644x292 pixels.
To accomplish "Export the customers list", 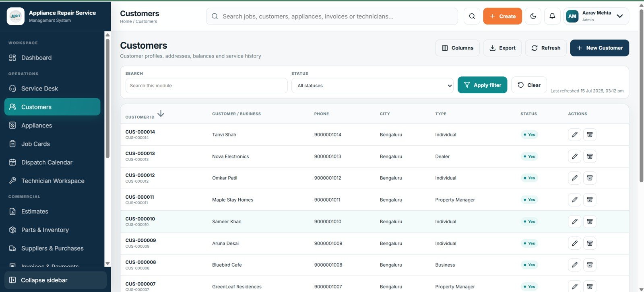I will [502, 48].
